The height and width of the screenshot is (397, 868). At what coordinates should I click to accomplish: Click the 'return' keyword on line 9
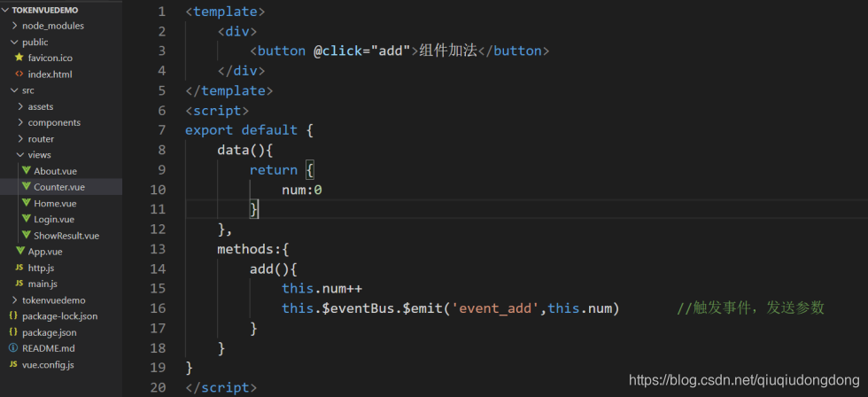[274, 170]
